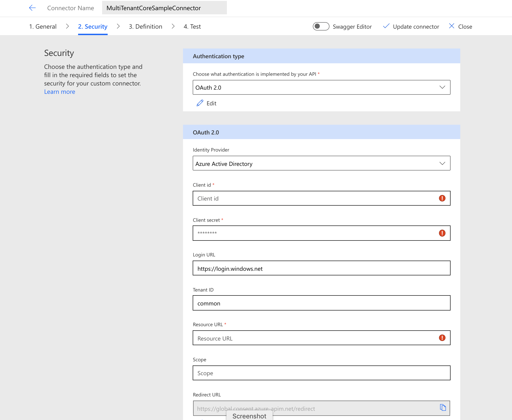Switch to the Test tab
The height and width of the screenshot is (420, 512).
[192, 26]
